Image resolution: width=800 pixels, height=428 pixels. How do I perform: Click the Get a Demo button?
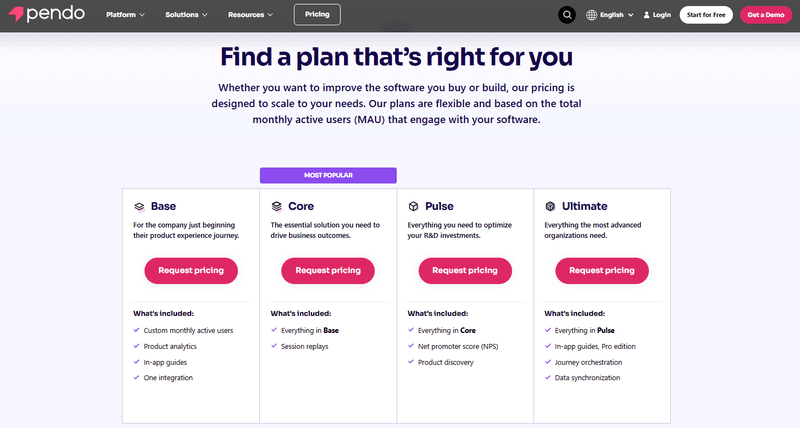point(765,15)
